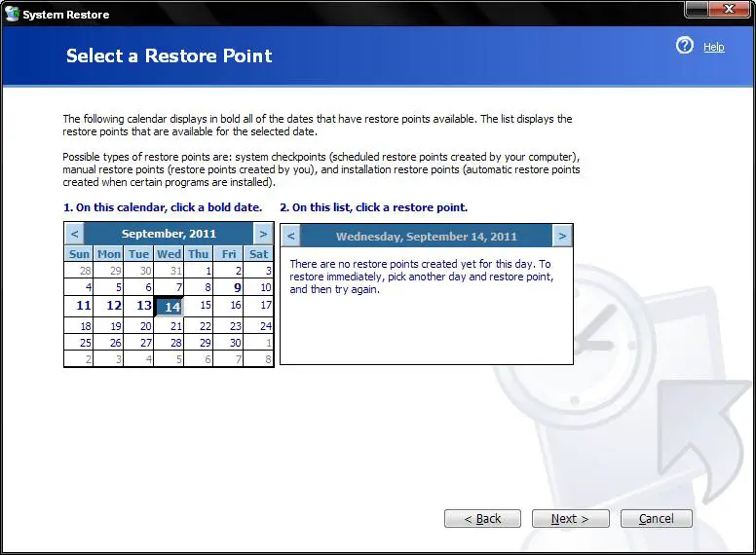Select September 25 on the calendar
Screen dimensions: 756x555
(79, 343)
